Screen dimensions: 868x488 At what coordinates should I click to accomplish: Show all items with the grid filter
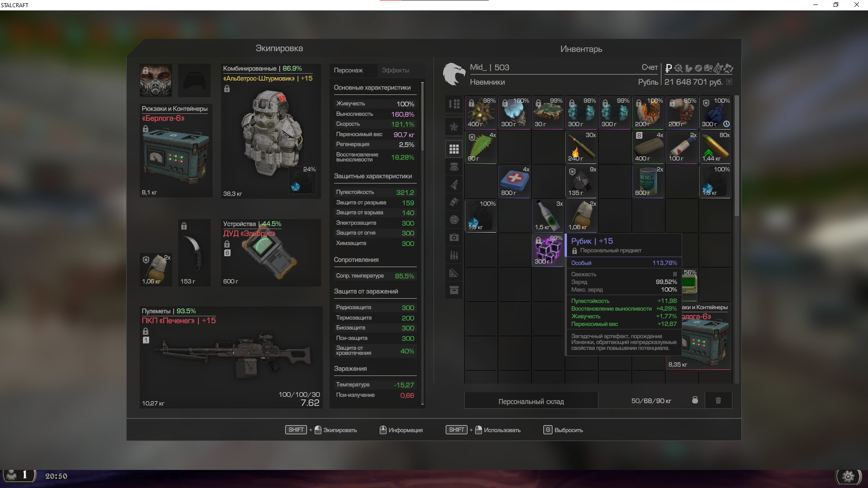(454, 149)
